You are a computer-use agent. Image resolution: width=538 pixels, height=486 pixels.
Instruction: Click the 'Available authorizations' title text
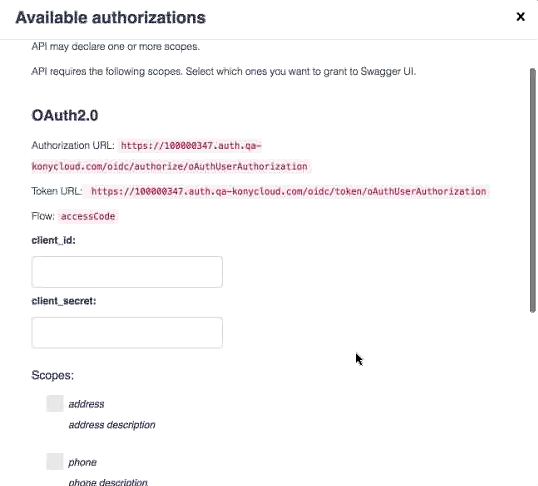coord(110,18)
